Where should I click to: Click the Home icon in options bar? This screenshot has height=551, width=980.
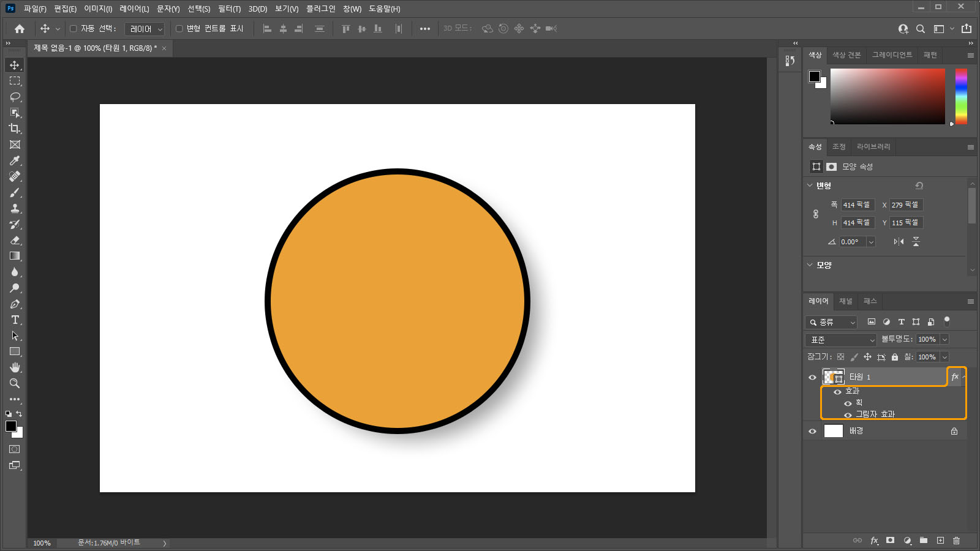coord(20,29)
